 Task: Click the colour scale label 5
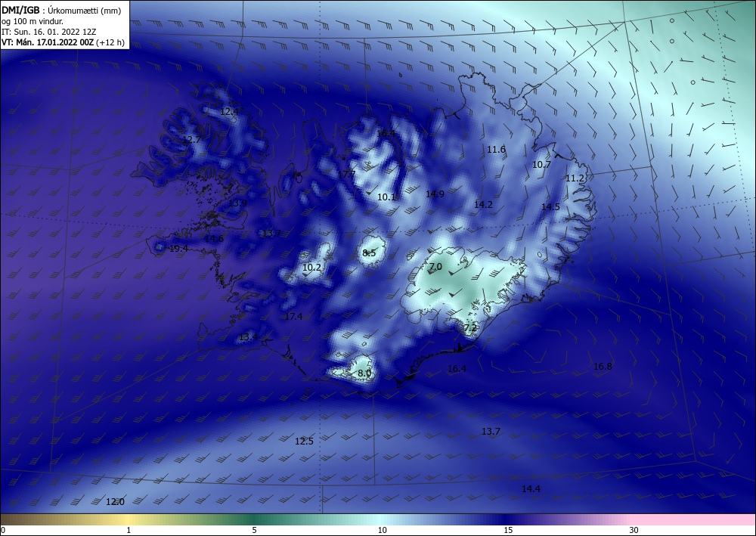tap(254, 530)
